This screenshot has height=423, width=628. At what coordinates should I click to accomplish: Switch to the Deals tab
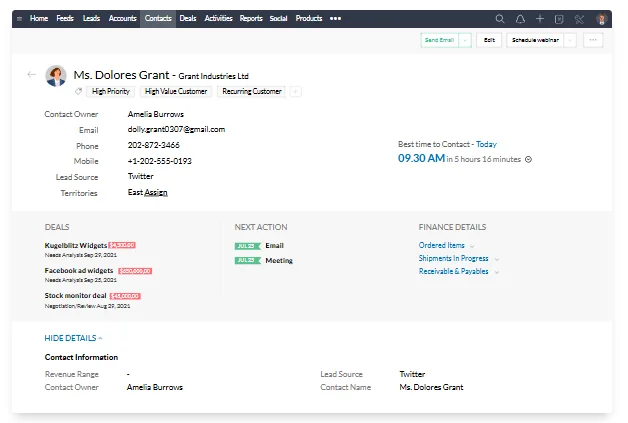(x=187, y=19)
